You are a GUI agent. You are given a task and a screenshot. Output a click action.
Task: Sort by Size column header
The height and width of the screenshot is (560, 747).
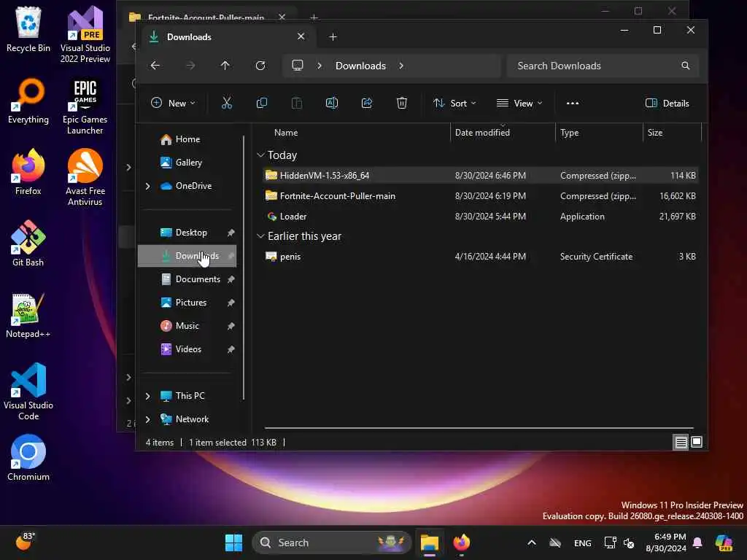pyautogui.click(x=655, y=133)
